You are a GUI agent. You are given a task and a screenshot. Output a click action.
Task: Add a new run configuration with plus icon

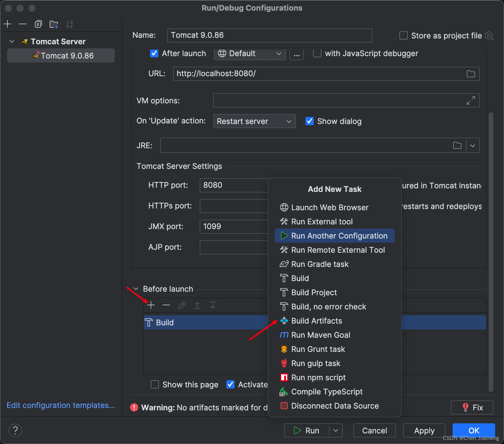pos(8,24)
